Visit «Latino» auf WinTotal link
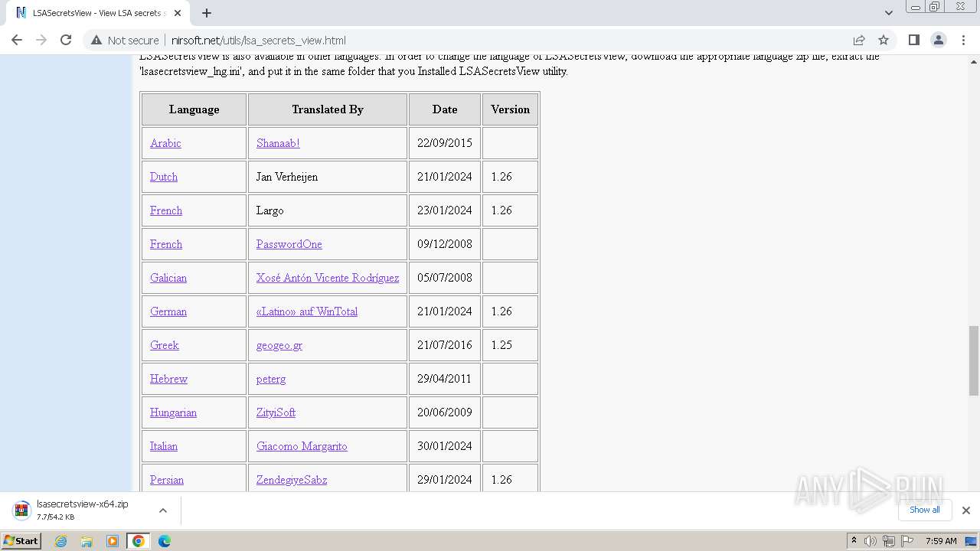 [x=307, y=311]
